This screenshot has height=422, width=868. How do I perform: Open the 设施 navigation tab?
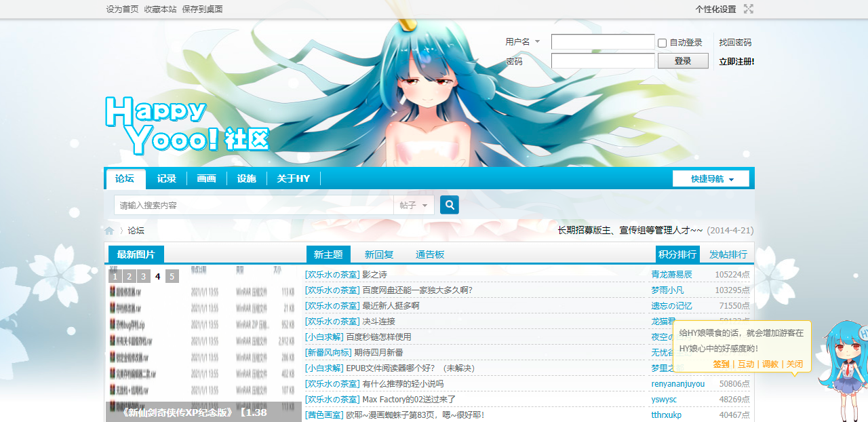click(x=247, y=178)
